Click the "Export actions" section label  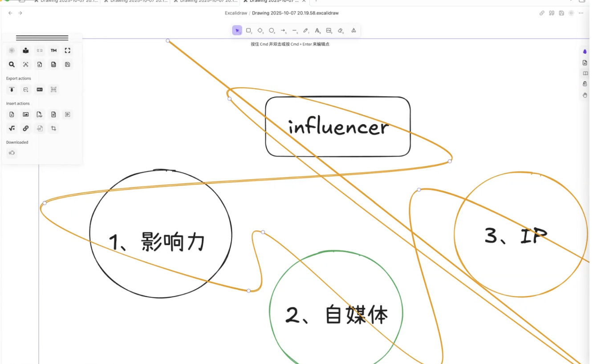pyautogui.click(x=19, y=78)
